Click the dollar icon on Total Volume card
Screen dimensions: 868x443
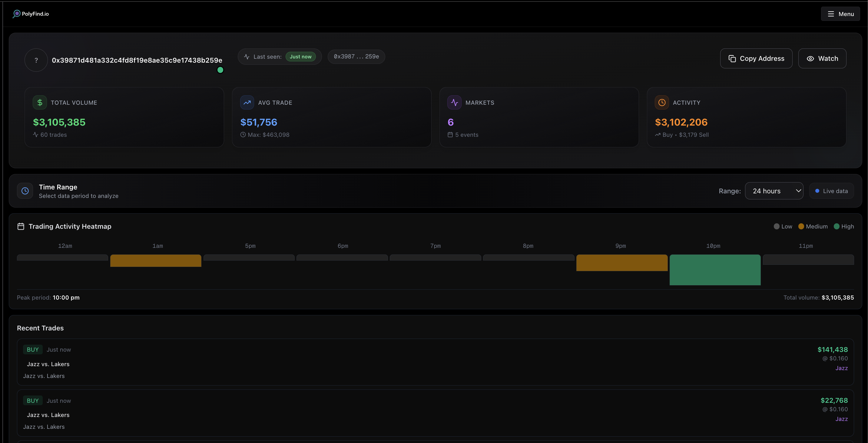point(40,102)
